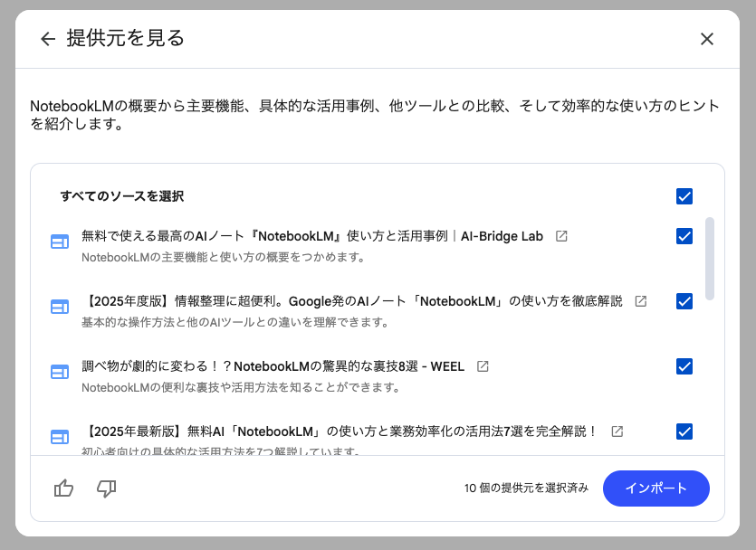
Task: Open AI-Bridge Lab article external link icon
Action: tap(561, 236)
